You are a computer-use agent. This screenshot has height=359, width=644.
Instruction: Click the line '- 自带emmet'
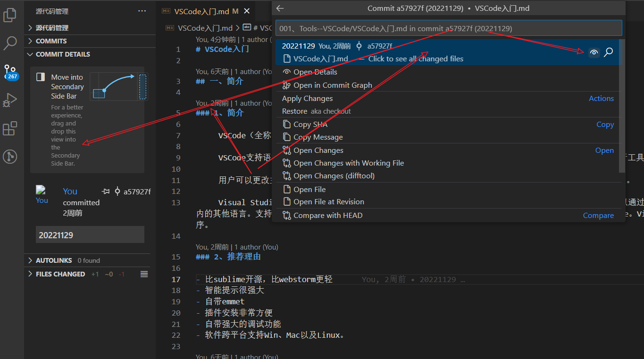220,302
